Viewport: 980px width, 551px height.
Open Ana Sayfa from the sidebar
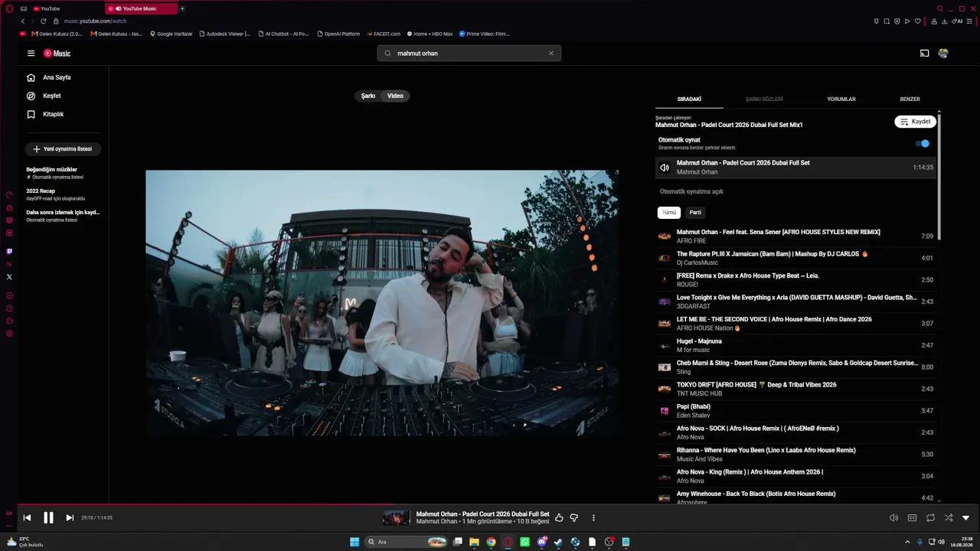click(49, 77)
